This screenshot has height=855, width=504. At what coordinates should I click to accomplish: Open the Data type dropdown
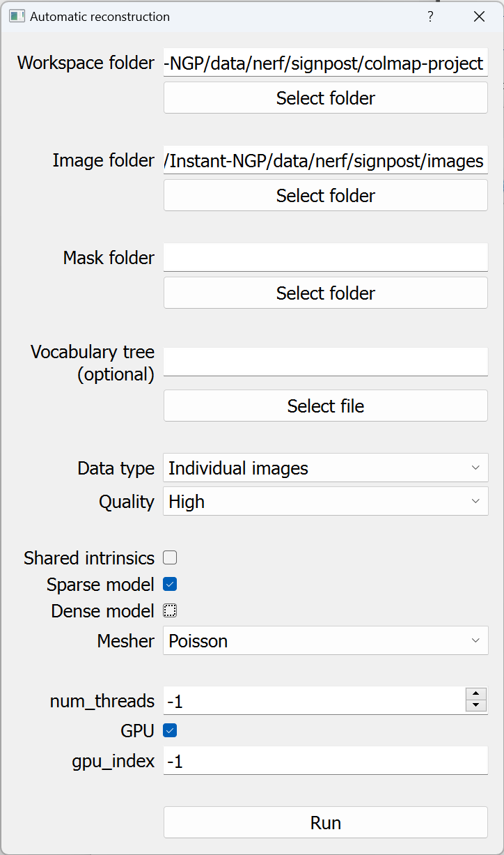click(x=325, y=468)
